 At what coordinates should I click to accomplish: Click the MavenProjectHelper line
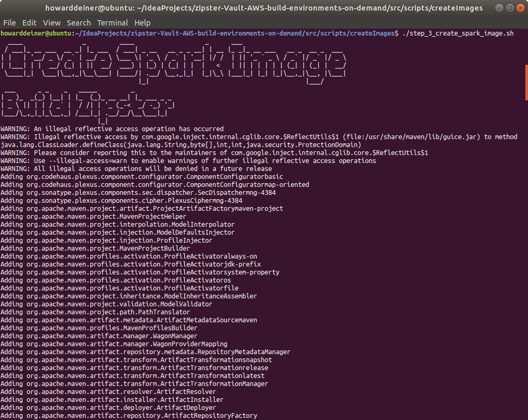(93, 217)
